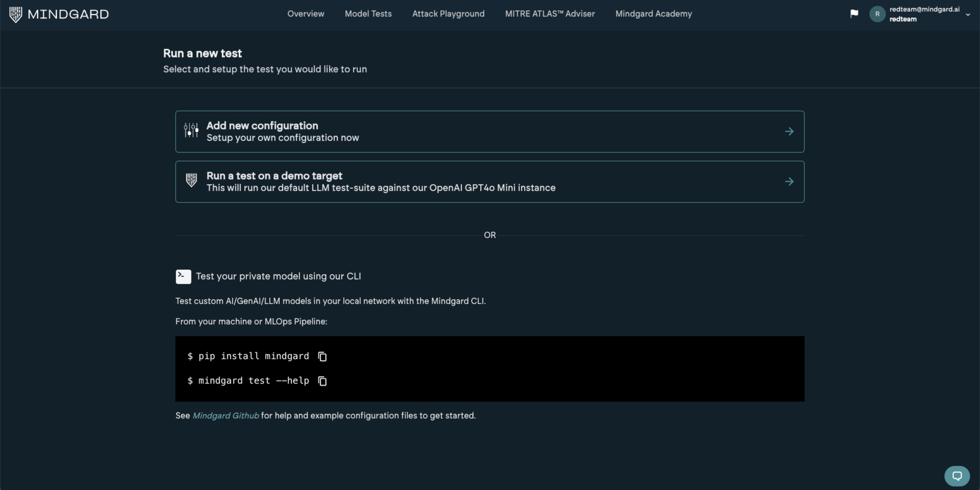
Task: Click the terminal CLI icon
Action: (x=183, y=276)
